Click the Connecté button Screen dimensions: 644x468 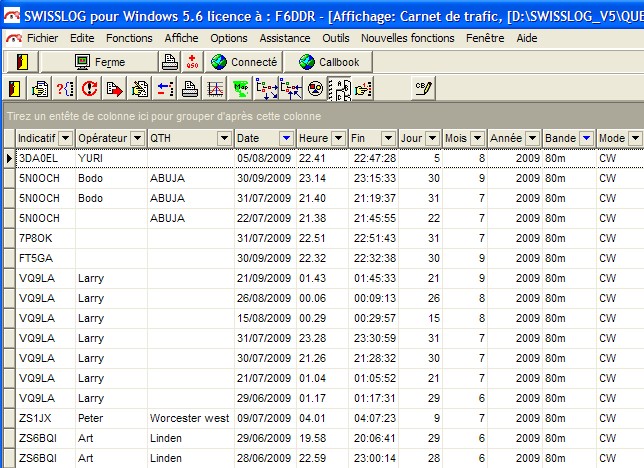pyautogui.click(x=244, y=62)
